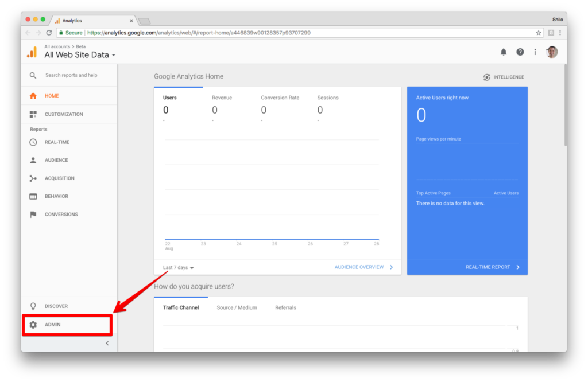Bookmark this page with the star icon
The width and height of the screenshot is (588, 382).
(x=539, y=33)
